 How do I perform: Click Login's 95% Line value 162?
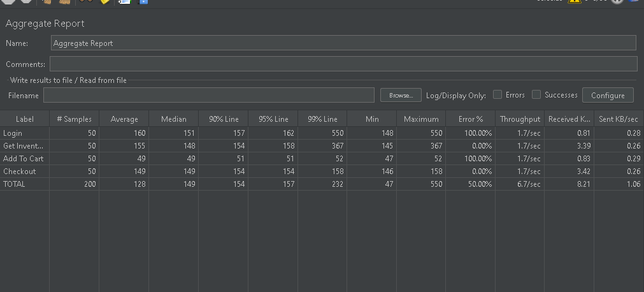(x=289, y=133)
